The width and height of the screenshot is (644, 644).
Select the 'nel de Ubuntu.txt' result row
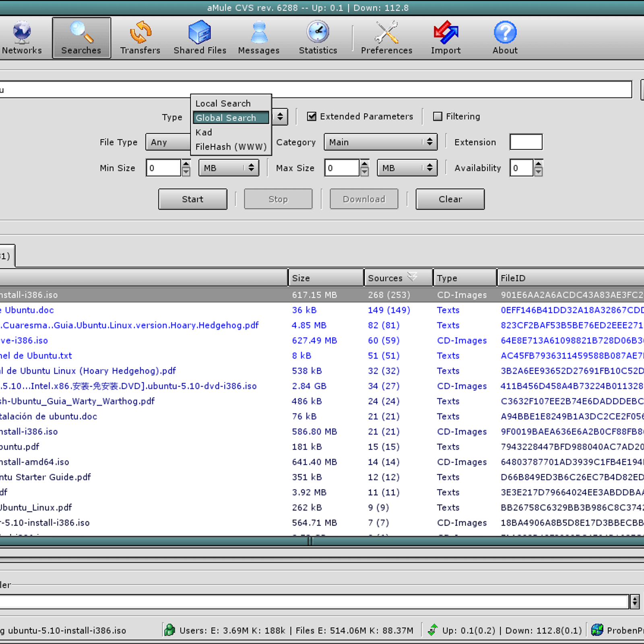coord(322,356)
